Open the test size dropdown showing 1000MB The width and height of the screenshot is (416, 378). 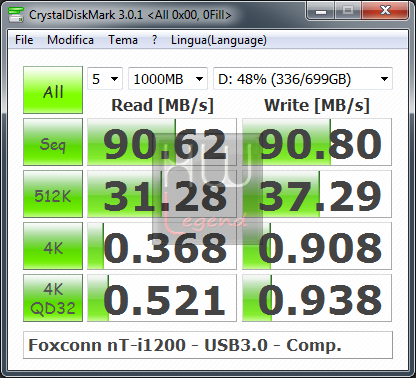tap(168, 79)
